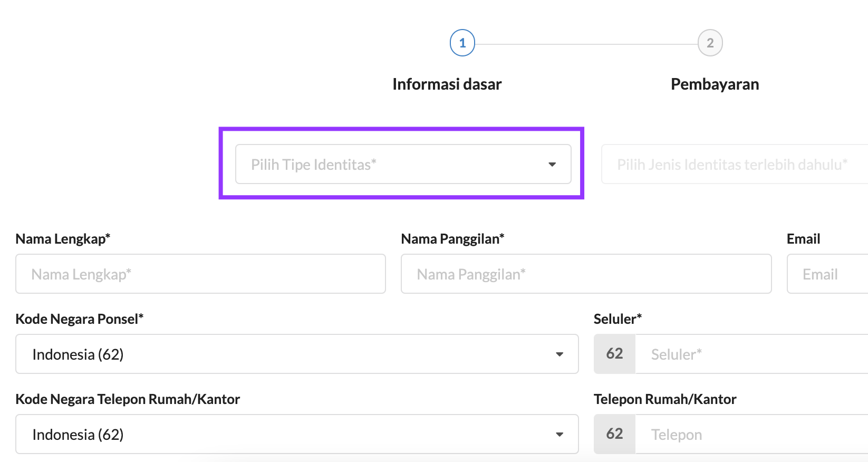Click the 62 prefix box beside Telepon
868x462 pixels.
pyautogui.click(x=614, y=434)
